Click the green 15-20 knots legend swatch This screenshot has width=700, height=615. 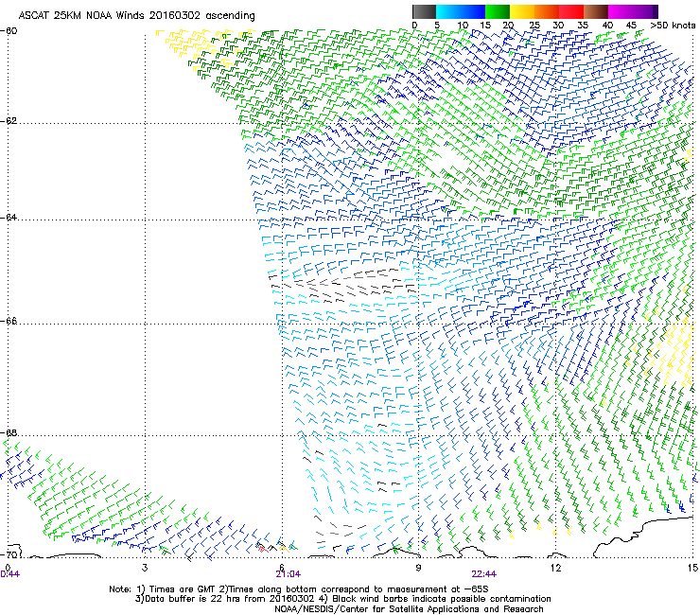pos(498,11)
